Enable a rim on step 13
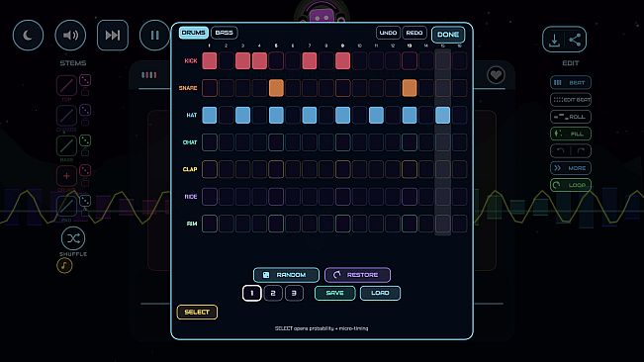Screen dimensions: 644x362 pyautogui.click(x=410, y=224)
